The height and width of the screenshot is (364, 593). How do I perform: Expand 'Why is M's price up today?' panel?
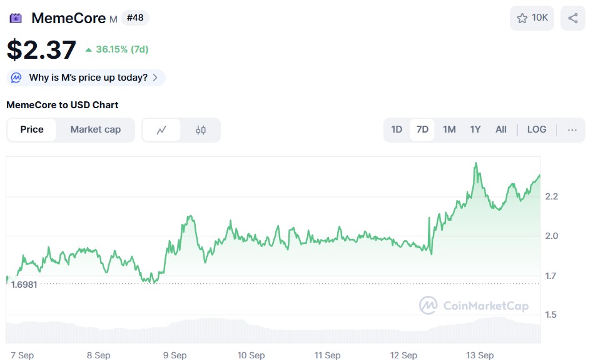point(156,77)
